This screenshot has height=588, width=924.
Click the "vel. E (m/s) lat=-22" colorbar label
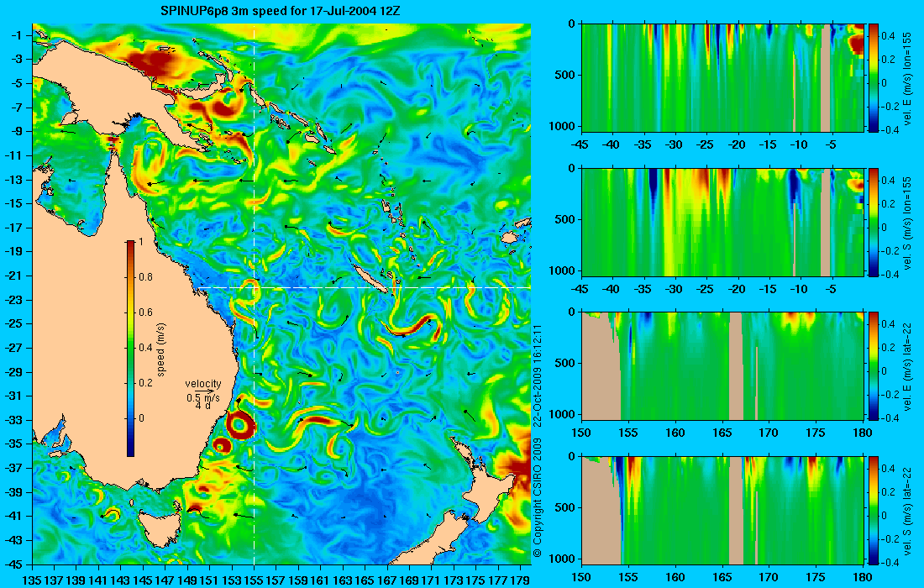click(908, 366)
